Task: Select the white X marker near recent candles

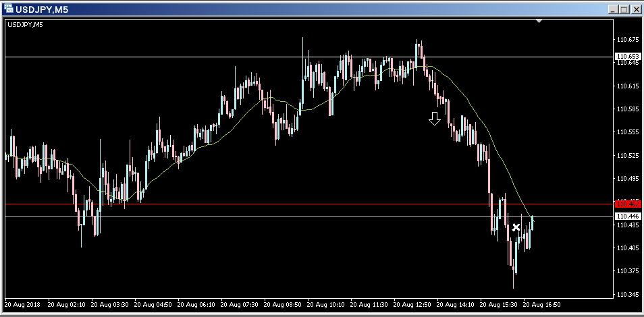Action: click(x=516, y=227)
